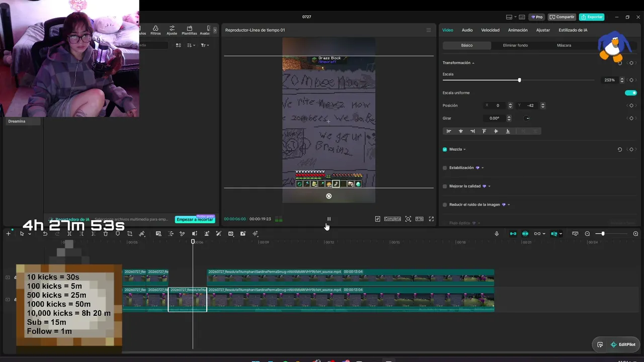Expand the Mejorar la calidad options arrow
Screen dimensions: 644x362
(489, 187)
